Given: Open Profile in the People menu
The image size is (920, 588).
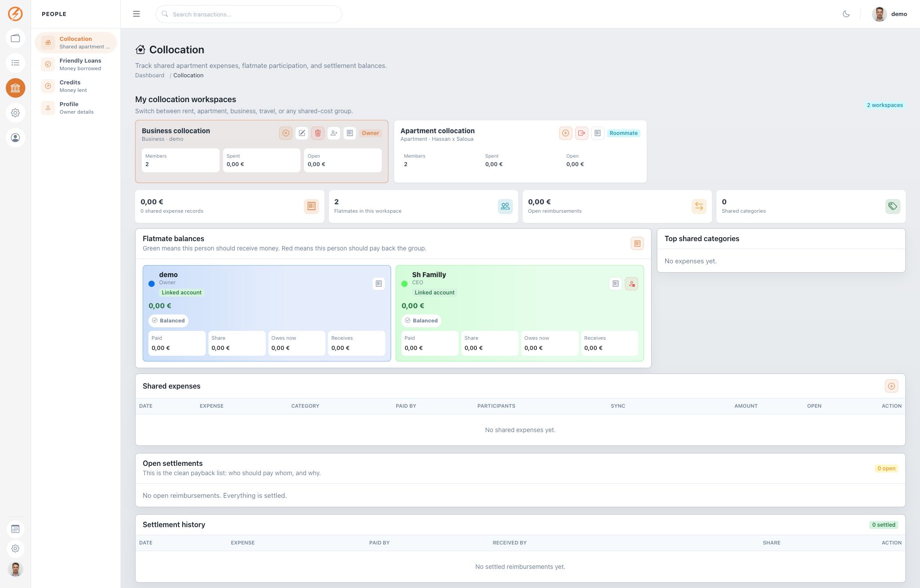Looking at the screenshot, I should pos(76,108).
